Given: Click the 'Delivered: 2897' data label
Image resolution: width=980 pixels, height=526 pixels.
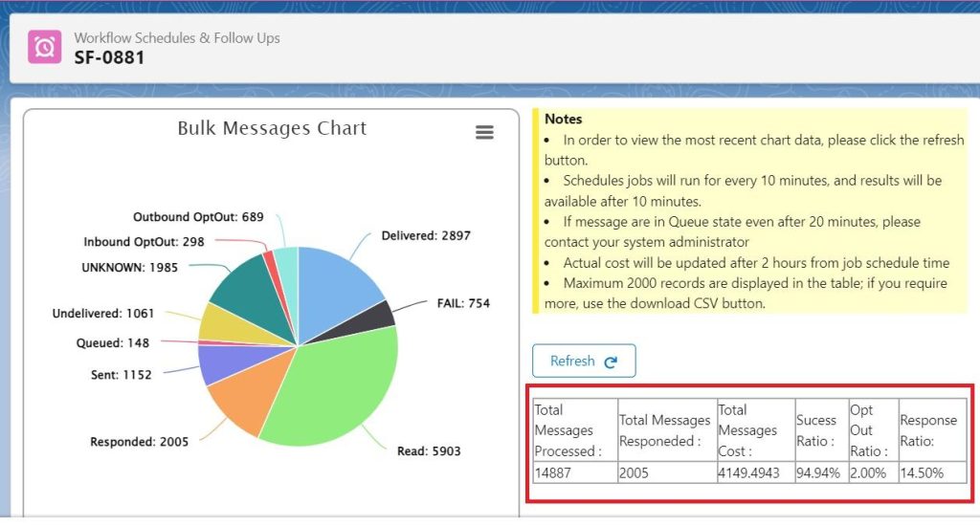Looking at the screenshot, I should pos(426,235).
